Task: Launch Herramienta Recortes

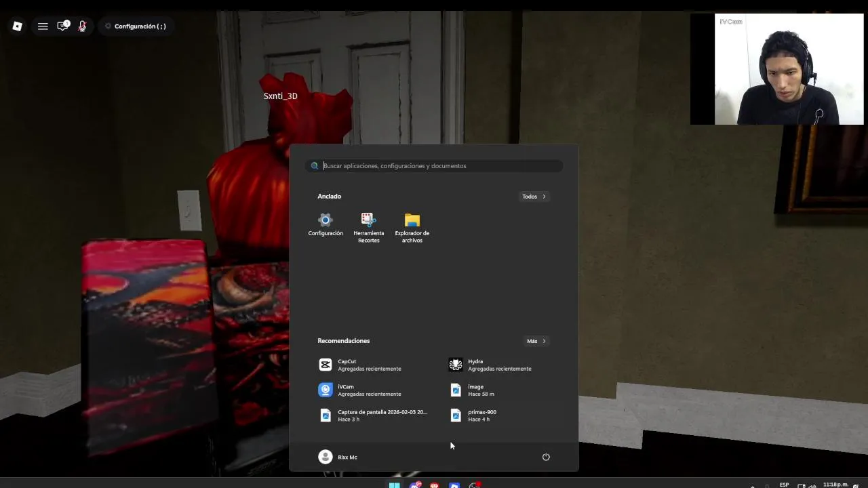Action: (x=368, y=228)
